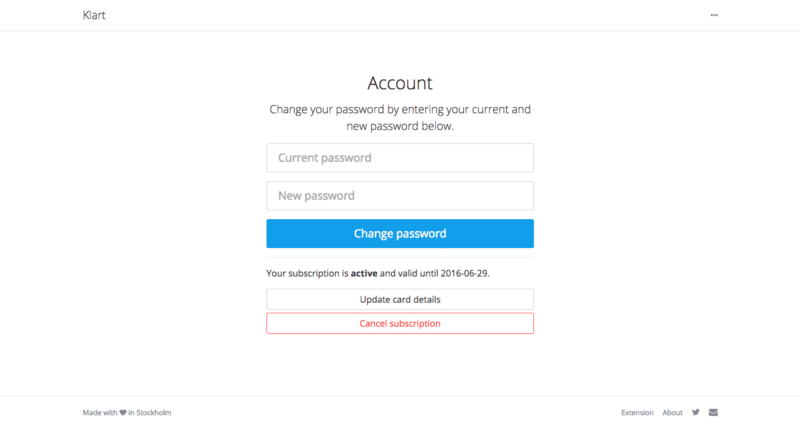The width and height of the screenshot is (800, 448).
Task: Click the red Cancel subscription button
Action: pos(400,323)
